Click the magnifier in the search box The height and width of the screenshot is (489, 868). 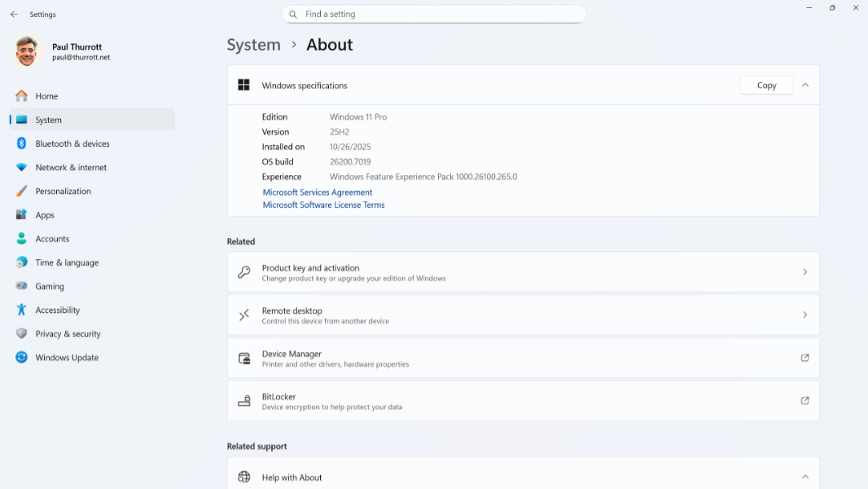tap(292, 14)
